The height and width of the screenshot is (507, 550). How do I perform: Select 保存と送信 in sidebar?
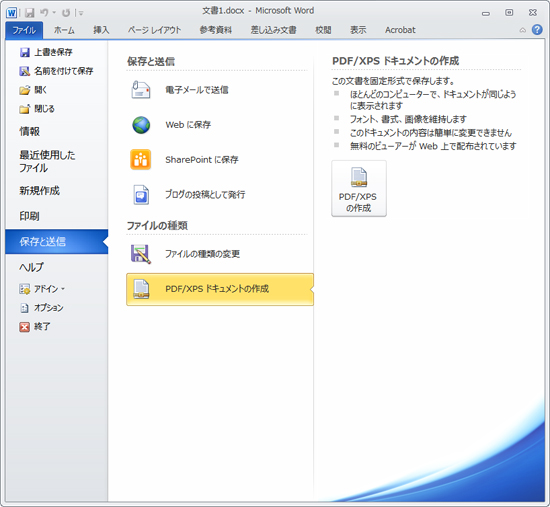point(56,241)
